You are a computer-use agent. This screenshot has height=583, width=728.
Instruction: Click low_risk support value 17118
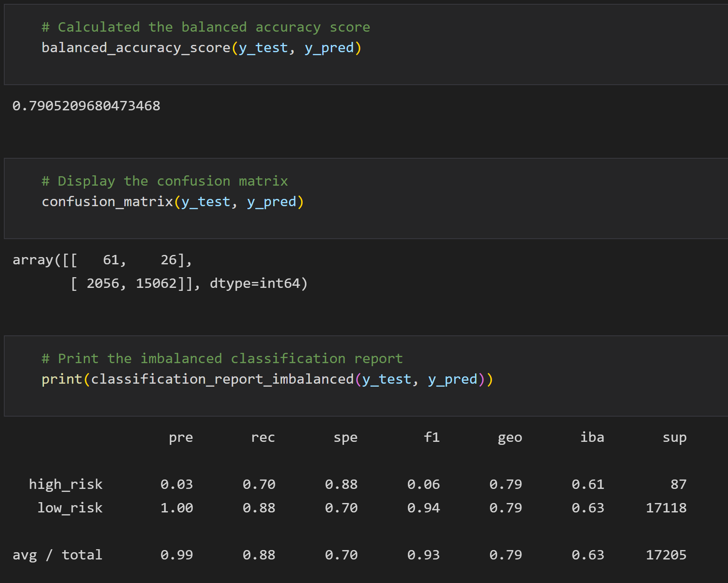(x=666, y=508)
